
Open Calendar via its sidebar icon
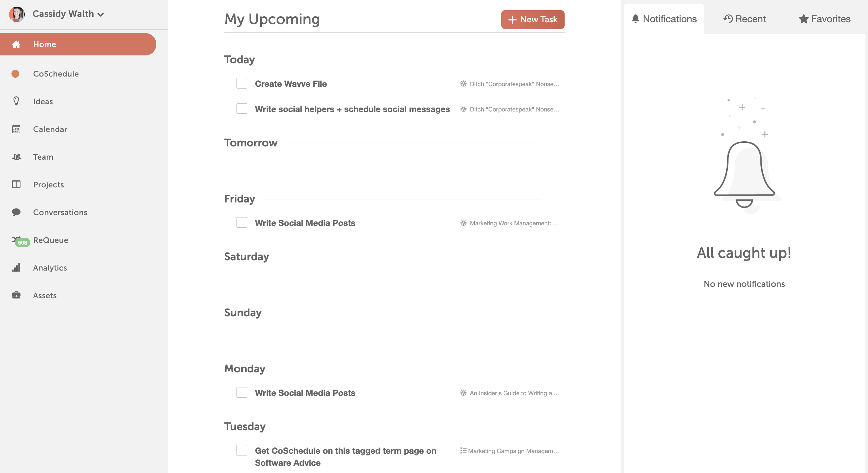click(x=16, y=129)
